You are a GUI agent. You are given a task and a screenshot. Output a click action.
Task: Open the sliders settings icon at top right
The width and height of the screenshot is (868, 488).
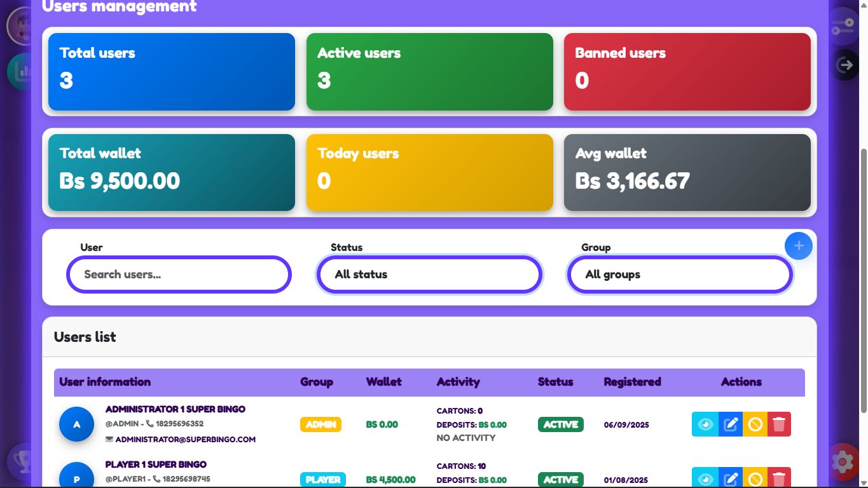pyautogui.click(x=843, y=27)
